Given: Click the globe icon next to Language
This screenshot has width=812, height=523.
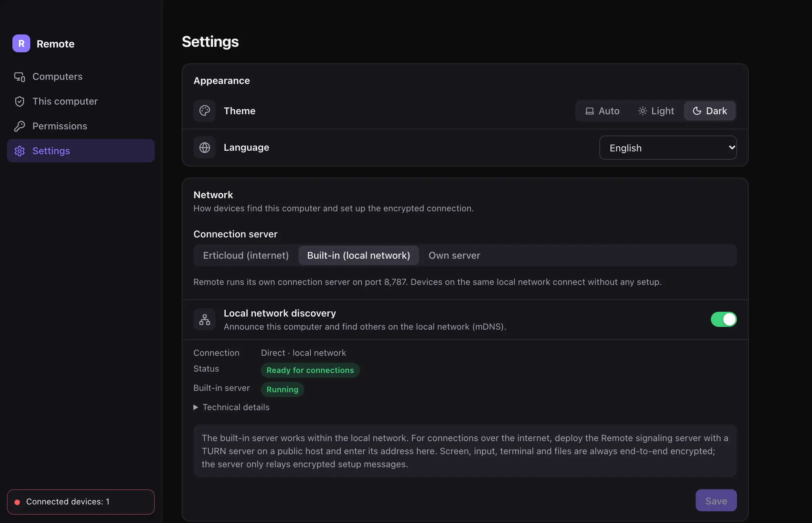Looking at the screenshot, I should tap(204, 148).
